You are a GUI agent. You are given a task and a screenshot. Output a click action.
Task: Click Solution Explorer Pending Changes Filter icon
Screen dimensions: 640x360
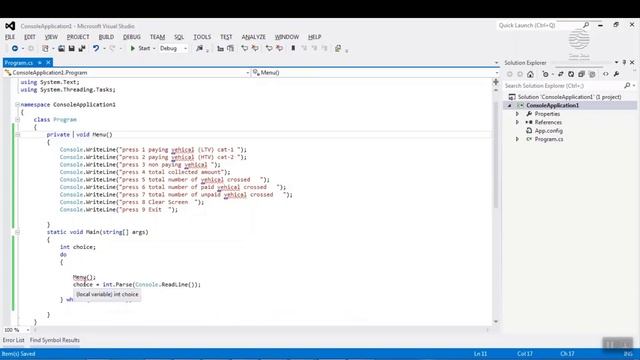546,74
